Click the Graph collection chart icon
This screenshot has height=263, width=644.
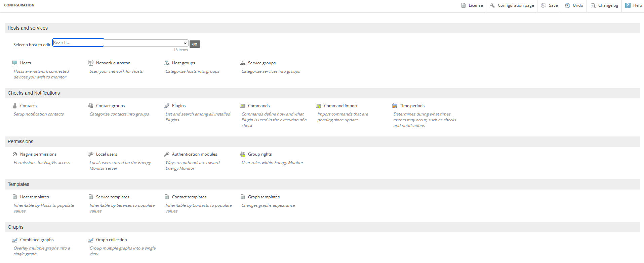(x=91, y=240)
